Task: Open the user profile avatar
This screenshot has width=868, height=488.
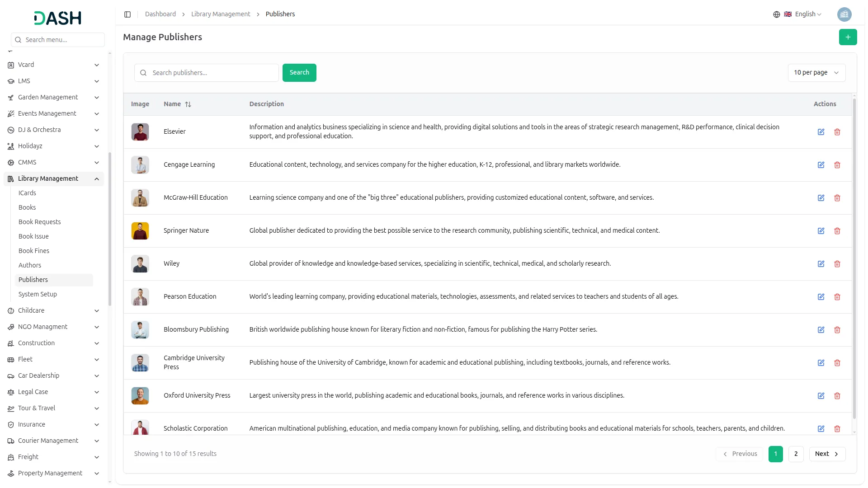Action: pos(844,14)
